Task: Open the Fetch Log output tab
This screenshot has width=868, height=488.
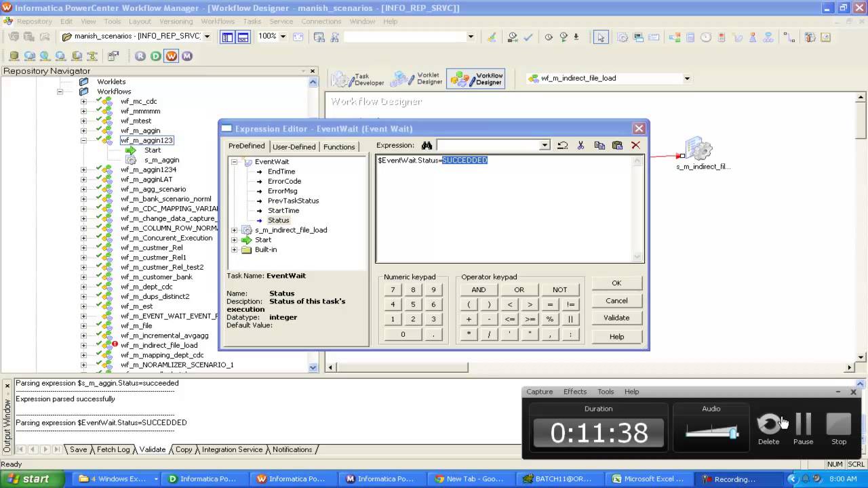Action: pos(113,449)
